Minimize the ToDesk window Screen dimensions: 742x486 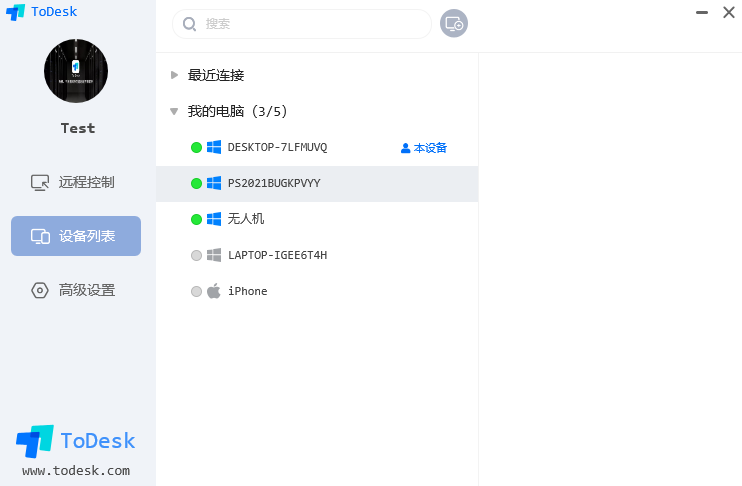pyautogui.click(x=702, y=12)
